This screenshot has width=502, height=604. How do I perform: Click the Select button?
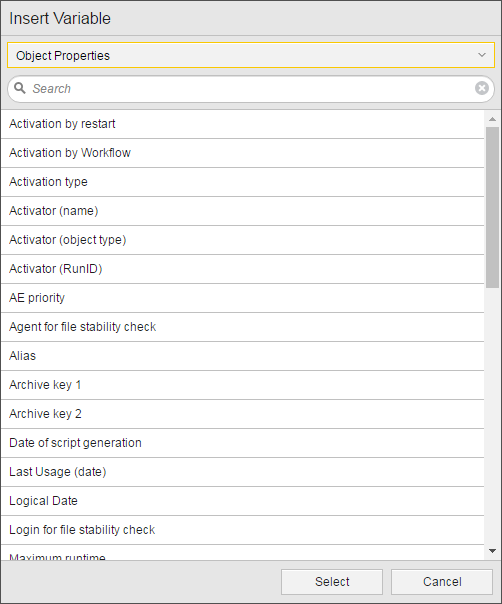click(x=332, y=582)
